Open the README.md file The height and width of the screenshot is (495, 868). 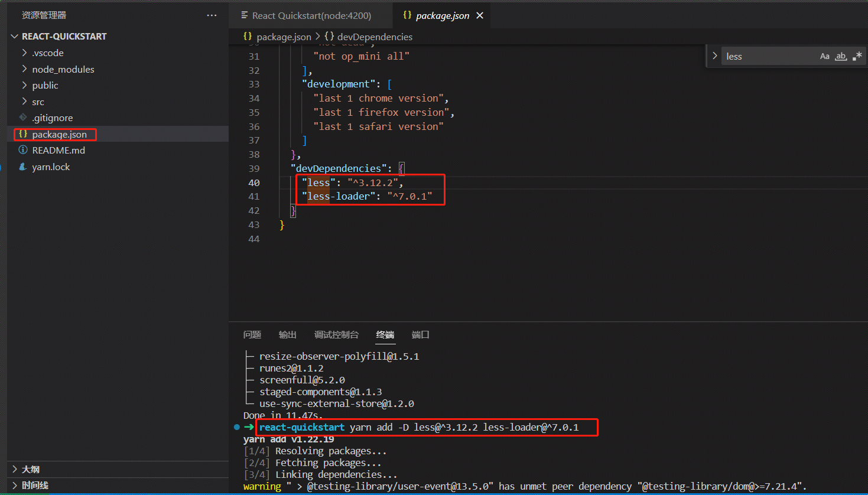[118, 150]
